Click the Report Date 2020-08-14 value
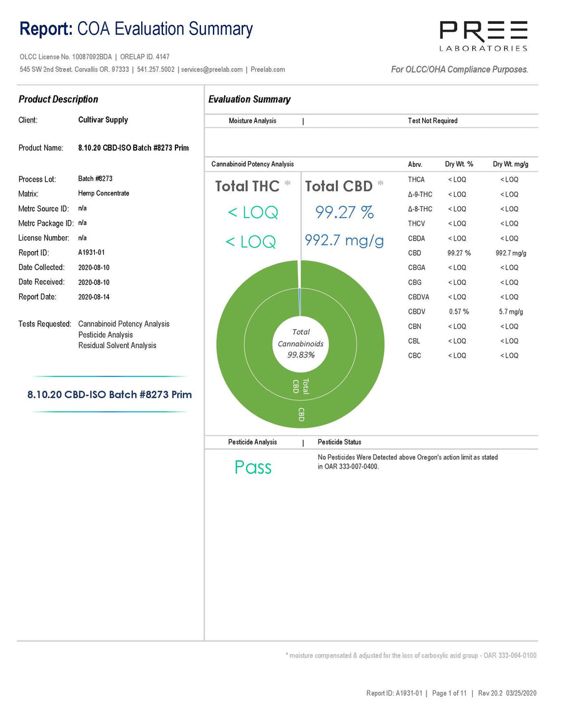 click(x=94, y=297)
